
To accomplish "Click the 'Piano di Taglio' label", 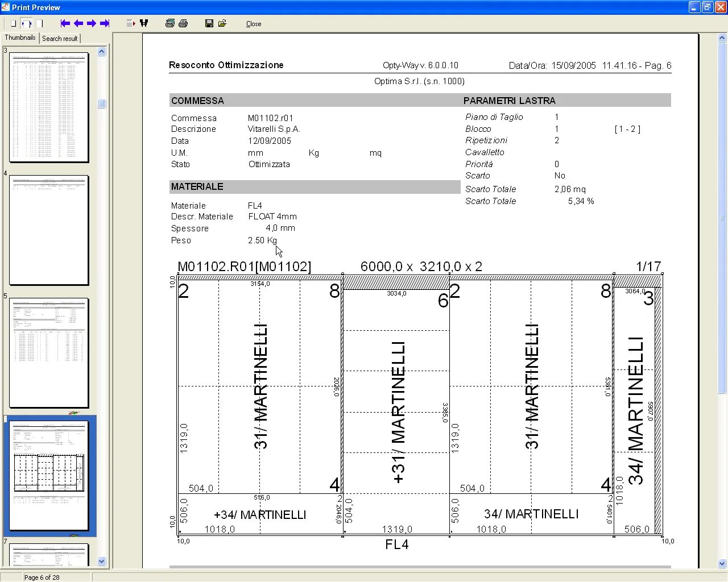I will pos(494,117).
